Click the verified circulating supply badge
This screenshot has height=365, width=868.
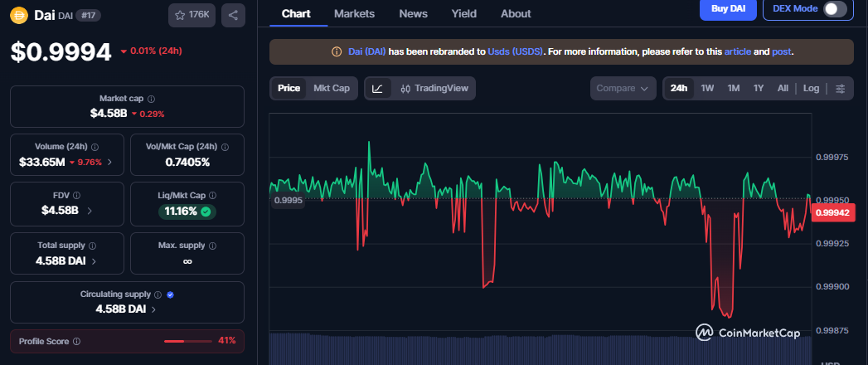click(x=171, y=294)
